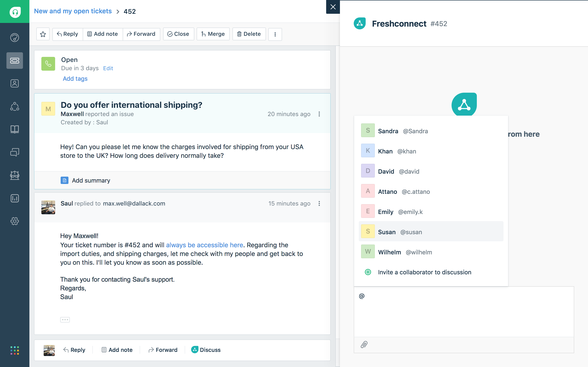This screenshot has width=588, height=367.
Task: Open the always be accessible here link
Action: pyautogui.click(x=204, y=245)
